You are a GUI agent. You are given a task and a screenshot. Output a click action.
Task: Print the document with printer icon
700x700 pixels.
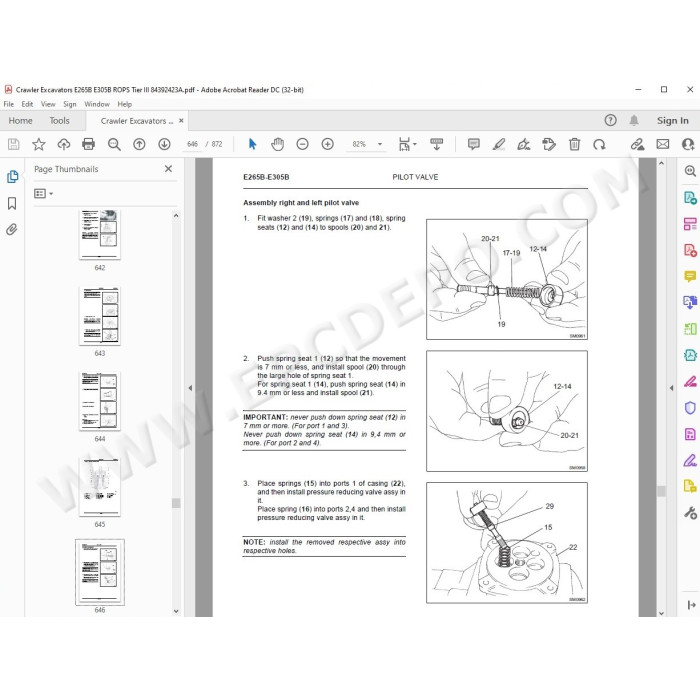89,144
